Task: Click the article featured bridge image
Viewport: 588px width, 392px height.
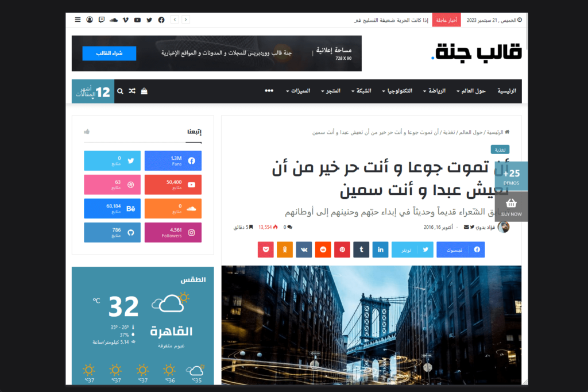Action: coord(372,325)
